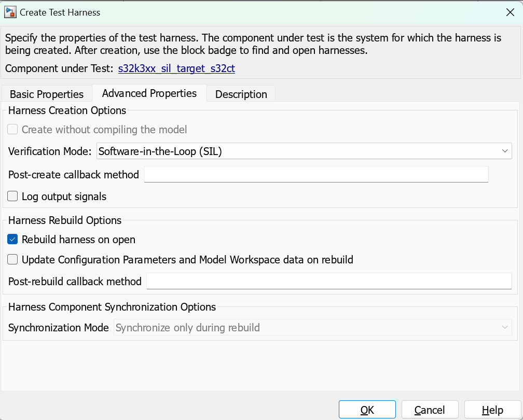Uncheck Rebuild harness on open
The image size is (523, 420).
tap(12, 240)
